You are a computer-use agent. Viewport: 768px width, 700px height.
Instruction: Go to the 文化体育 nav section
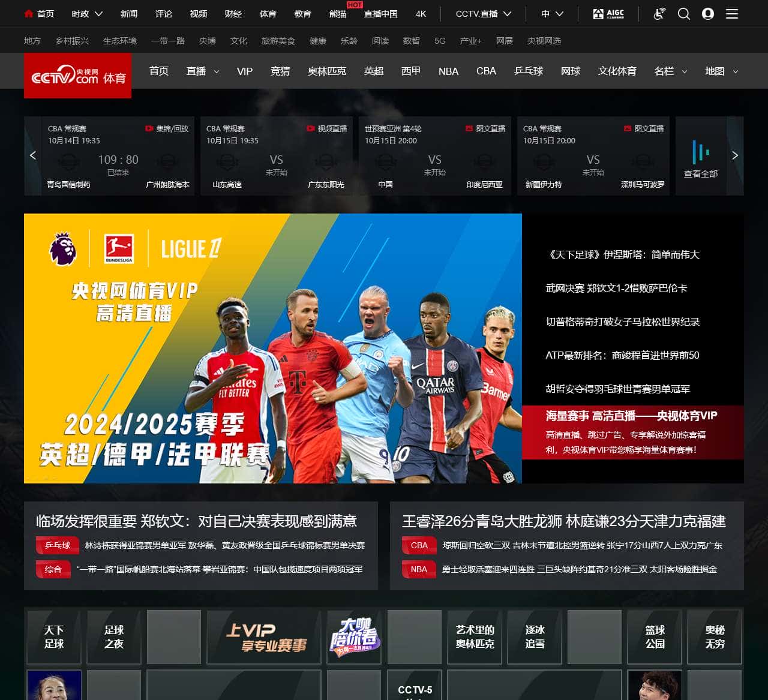click(617, 71)
